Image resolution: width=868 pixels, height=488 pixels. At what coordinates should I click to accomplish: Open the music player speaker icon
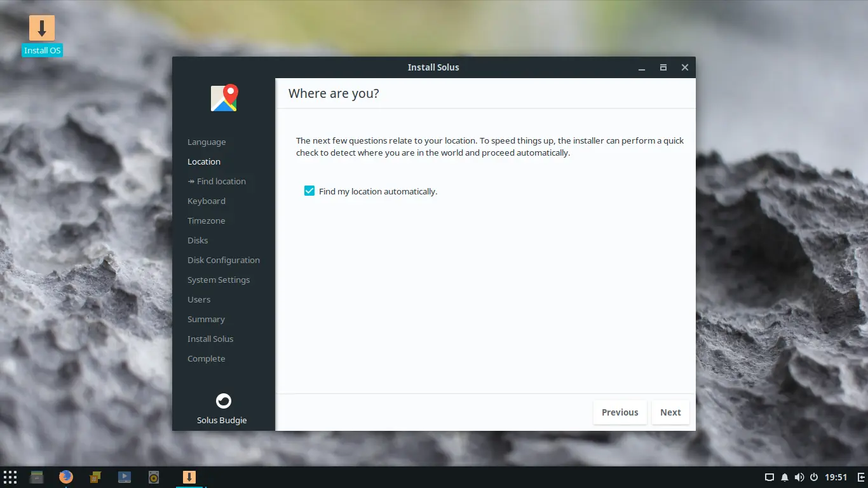pos(154,477)
